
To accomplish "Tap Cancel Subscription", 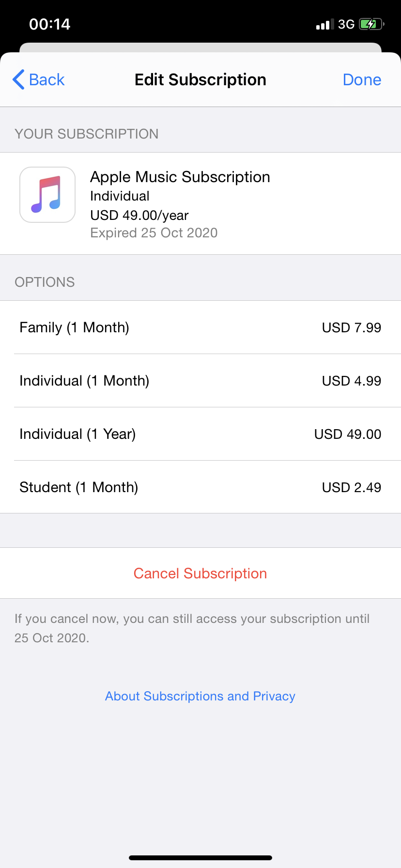I will (200, 573).
